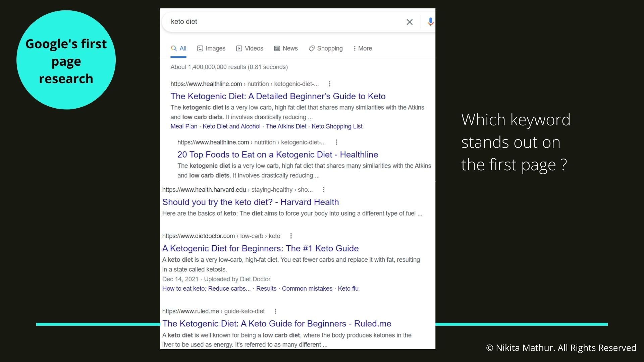
Task: Follow the How to eat keto sitelink
Action: pos(207,289)
